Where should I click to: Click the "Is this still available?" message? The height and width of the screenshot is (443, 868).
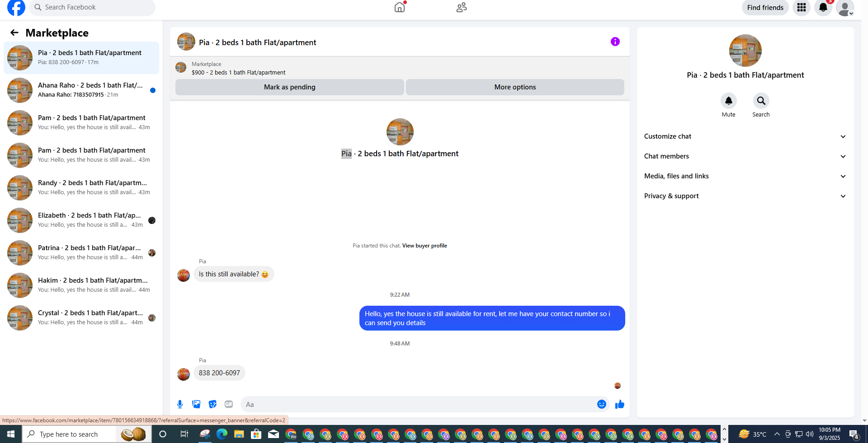click(234, 274)
